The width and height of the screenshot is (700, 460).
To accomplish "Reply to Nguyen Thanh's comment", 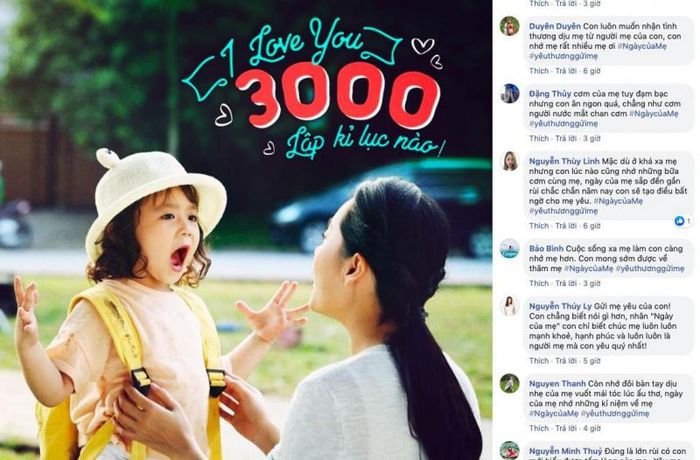I will tap(566, 428).
